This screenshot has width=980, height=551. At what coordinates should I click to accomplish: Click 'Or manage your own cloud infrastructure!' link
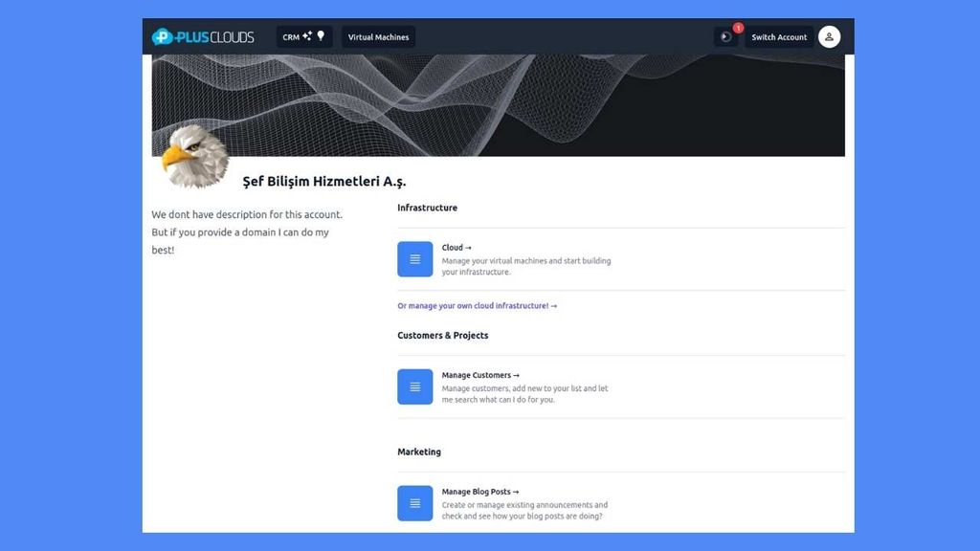tap(477, 306)
